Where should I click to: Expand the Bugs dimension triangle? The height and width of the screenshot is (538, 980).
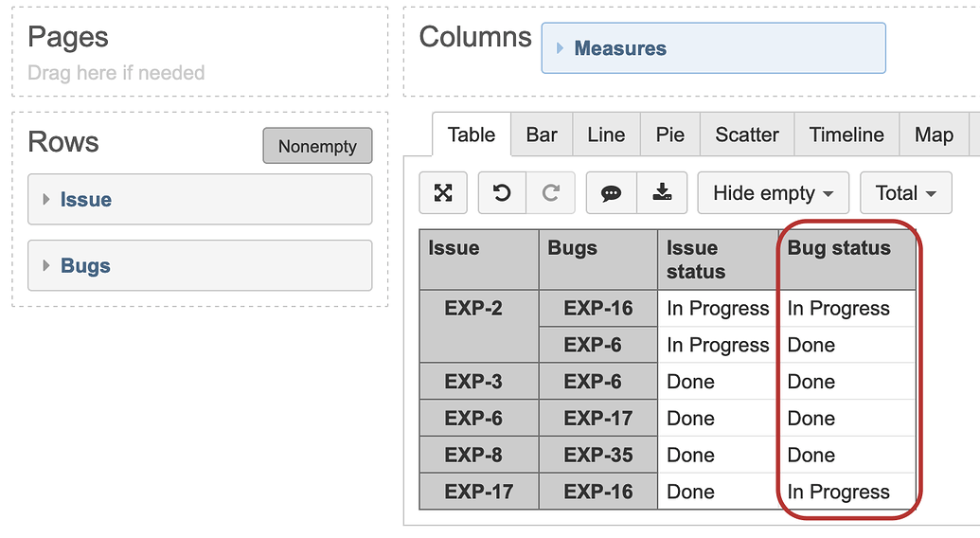pos(46,266)
